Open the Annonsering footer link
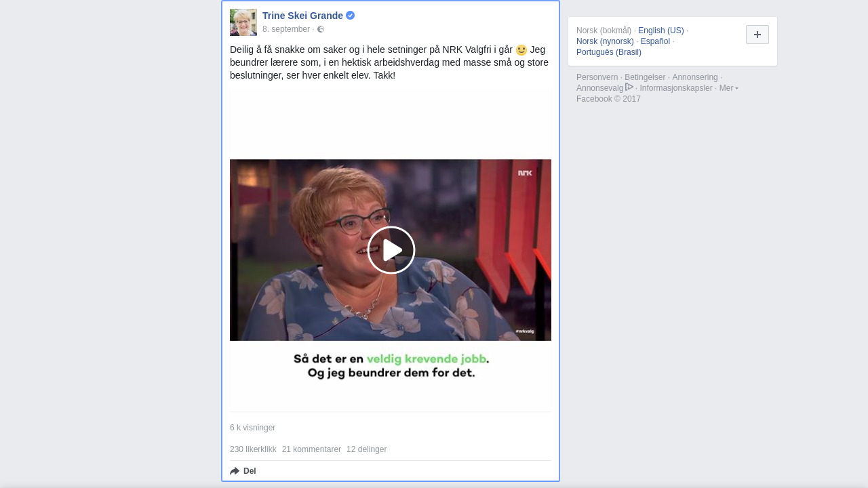Viewport: 868px width, 488px height. point(694,77)
